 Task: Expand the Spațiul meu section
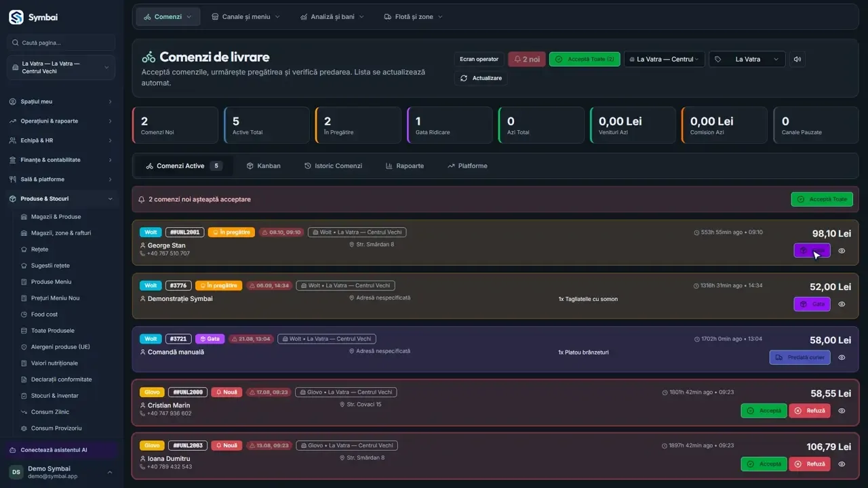pyautogui.click(x=61, y=102)
